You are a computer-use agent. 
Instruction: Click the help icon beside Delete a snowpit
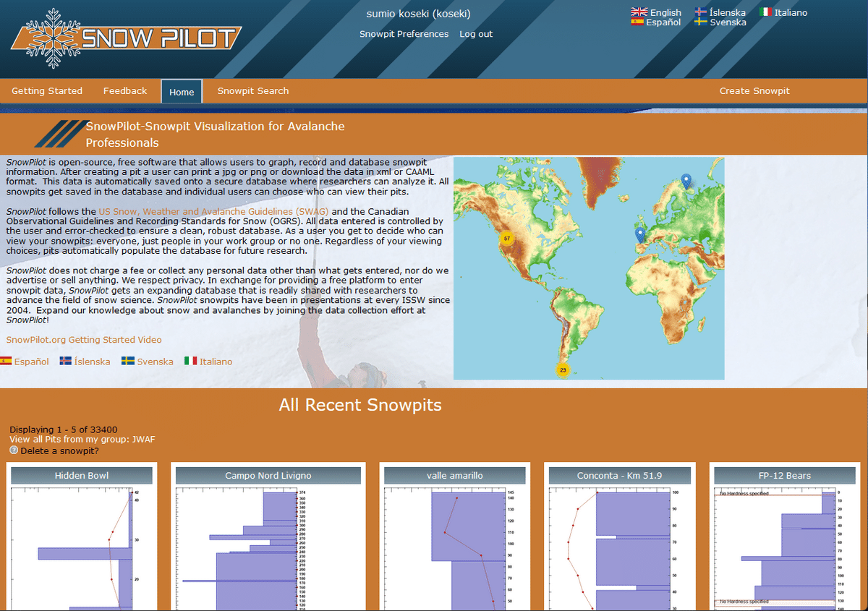pos(14,450)
